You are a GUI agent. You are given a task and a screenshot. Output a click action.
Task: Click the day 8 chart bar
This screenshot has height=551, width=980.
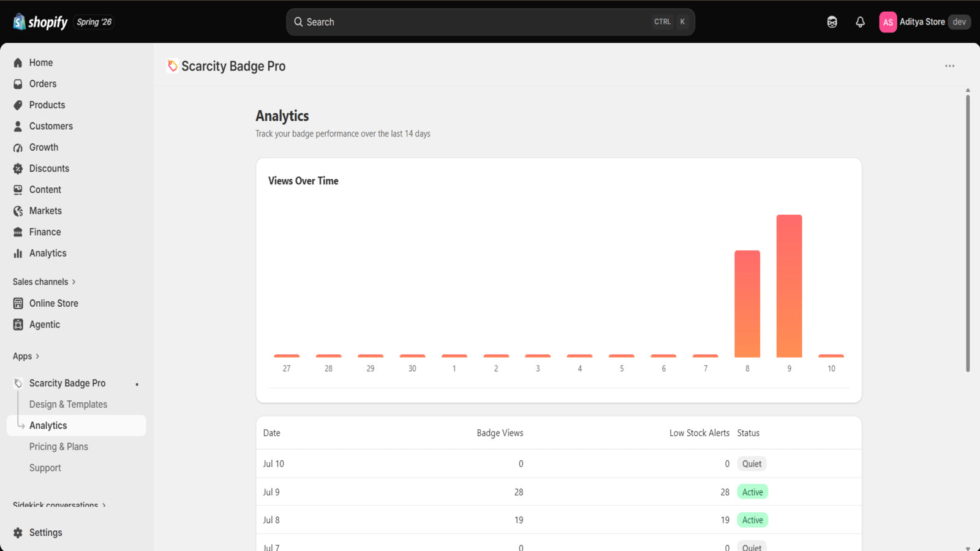pyautogui.click(x=747, y=304)
